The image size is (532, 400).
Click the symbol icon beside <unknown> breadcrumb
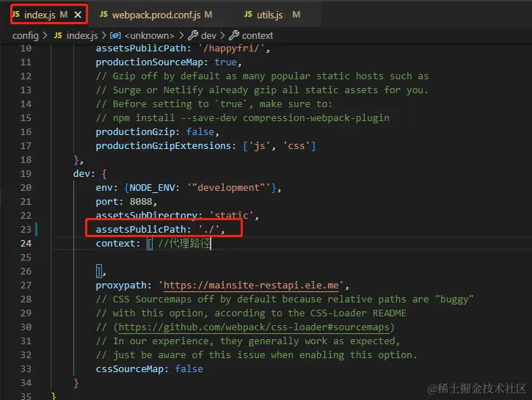tap(115, 35)
